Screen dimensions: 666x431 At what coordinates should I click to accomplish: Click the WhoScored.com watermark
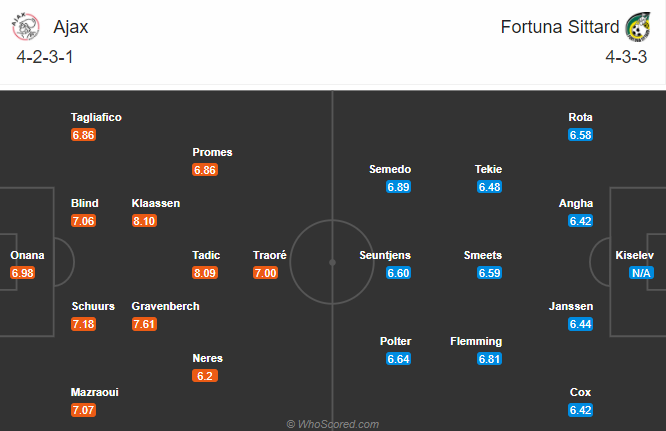pyautogui.click(x=333, y=424)
